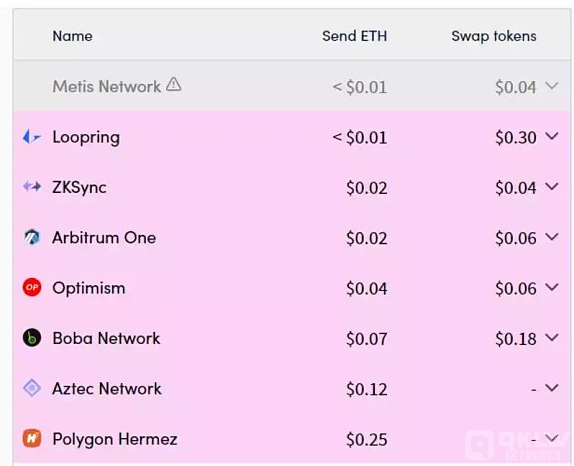Screen dimensions: 574x466
Task: Click the red Optimism OP icon
Action: (32, 287)
